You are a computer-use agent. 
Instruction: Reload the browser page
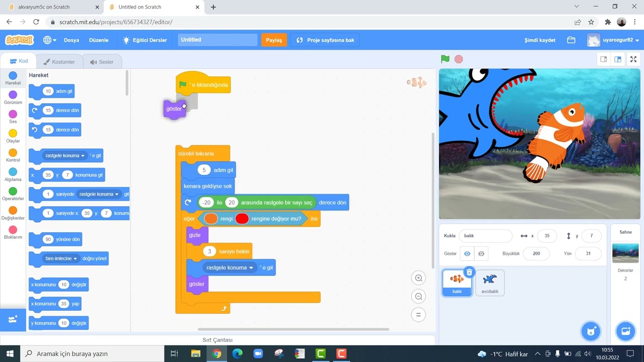pos(36,22)
